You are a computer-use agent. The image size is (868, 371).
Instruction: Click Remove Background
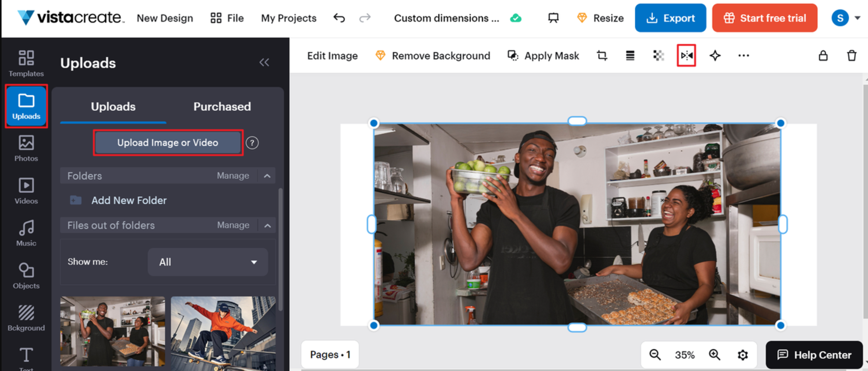(433, 56)
